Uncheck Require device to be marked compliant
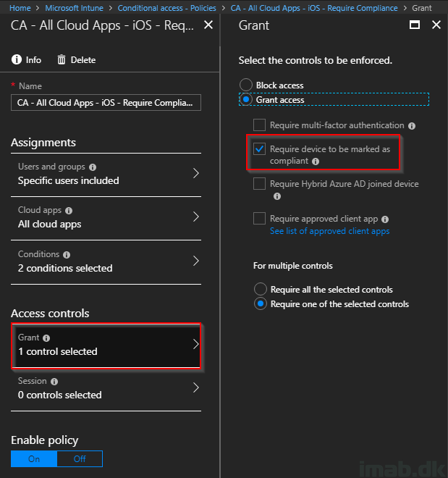 coord(259,149)
